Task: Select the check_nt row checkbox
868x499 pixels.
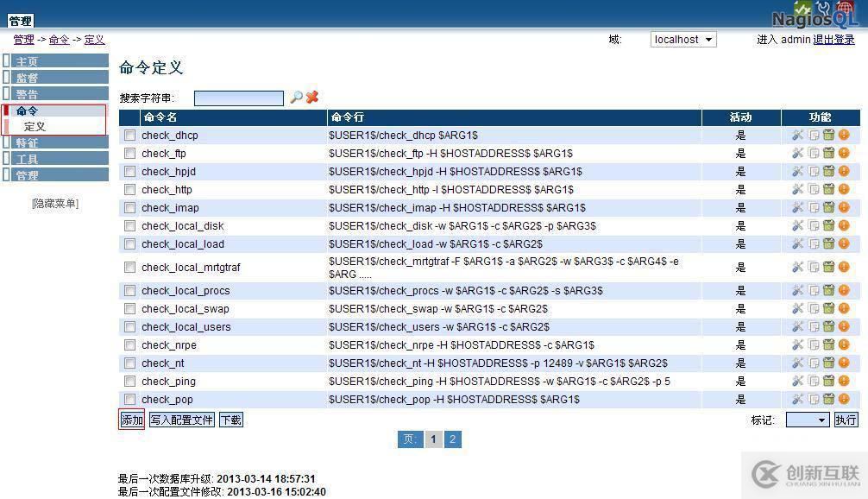Action: click(x=129, y=363)
